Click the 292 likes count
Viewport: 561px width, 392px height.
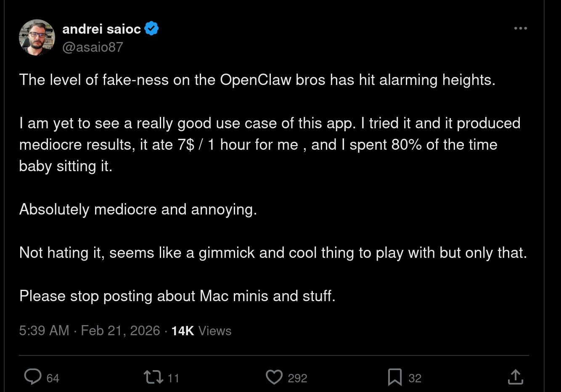coord(297,378)
